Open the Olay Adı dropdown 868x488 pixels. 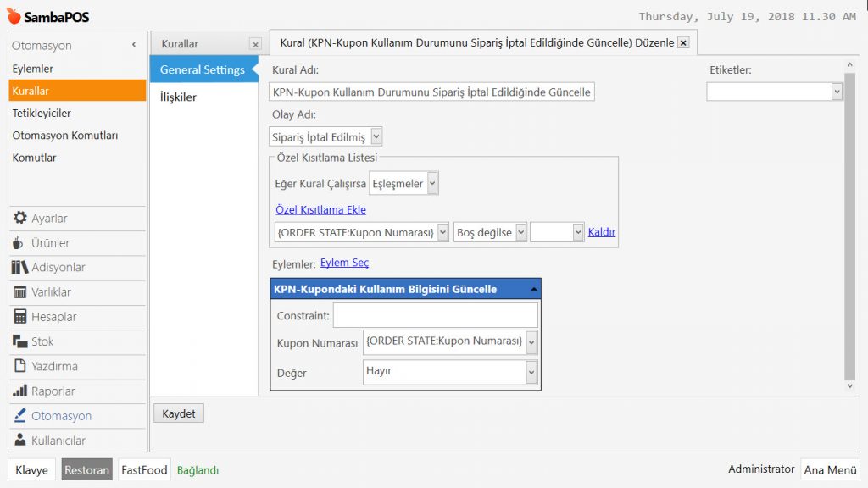(376, 136)
